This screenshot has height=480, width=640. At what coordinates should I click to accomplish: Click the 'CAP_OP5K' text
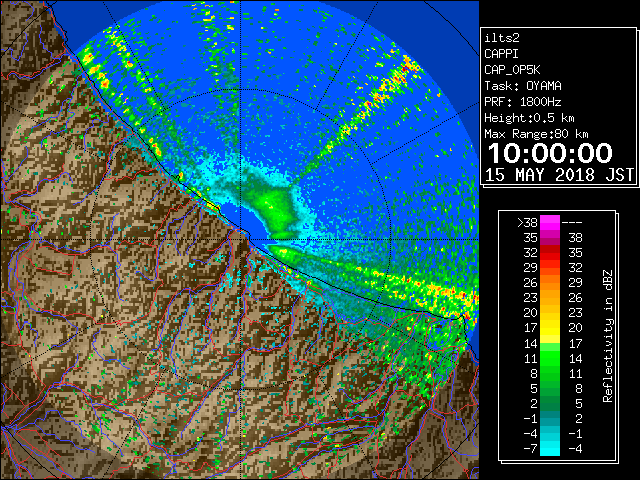click(512, 70)
